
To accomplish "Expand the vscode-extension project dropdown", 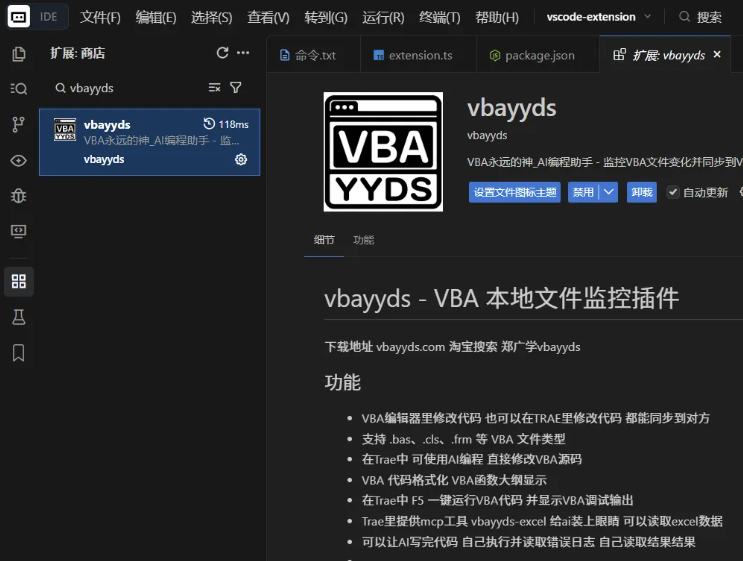I will (647, 17).
